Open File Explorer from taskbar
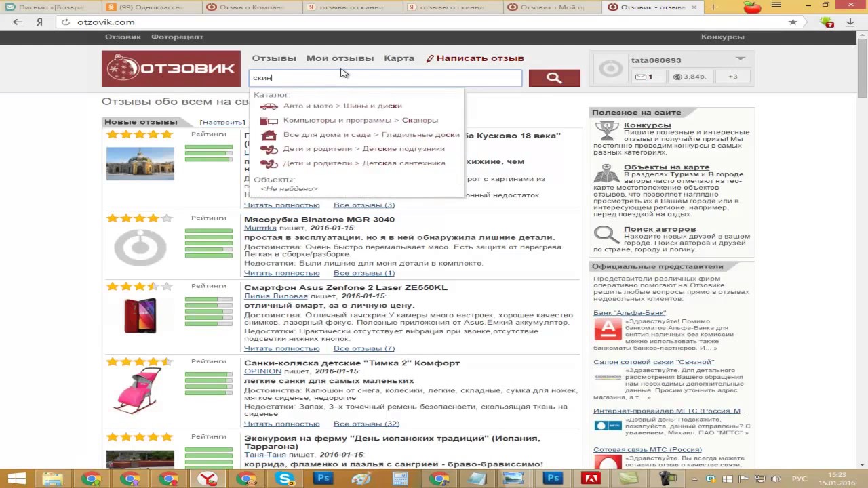This screenshot has height=488, width=868. [x=52, y=479]
